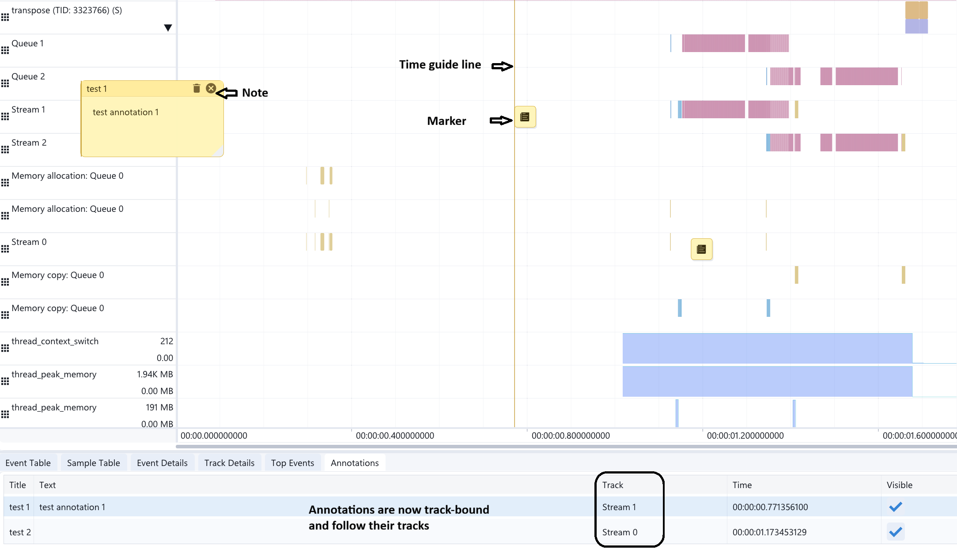Click the horizontal timeline scrollbar

pos(566,447)
